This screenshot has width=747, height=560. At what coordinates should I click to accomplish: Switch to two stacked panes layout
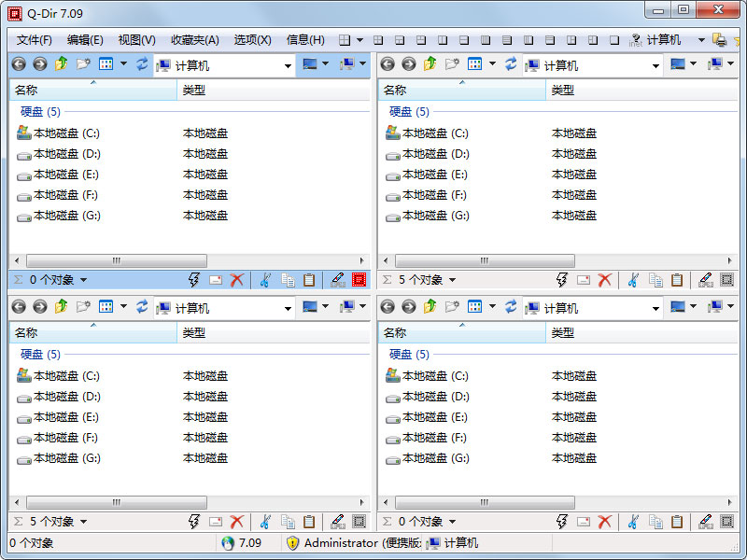point(464,40)
